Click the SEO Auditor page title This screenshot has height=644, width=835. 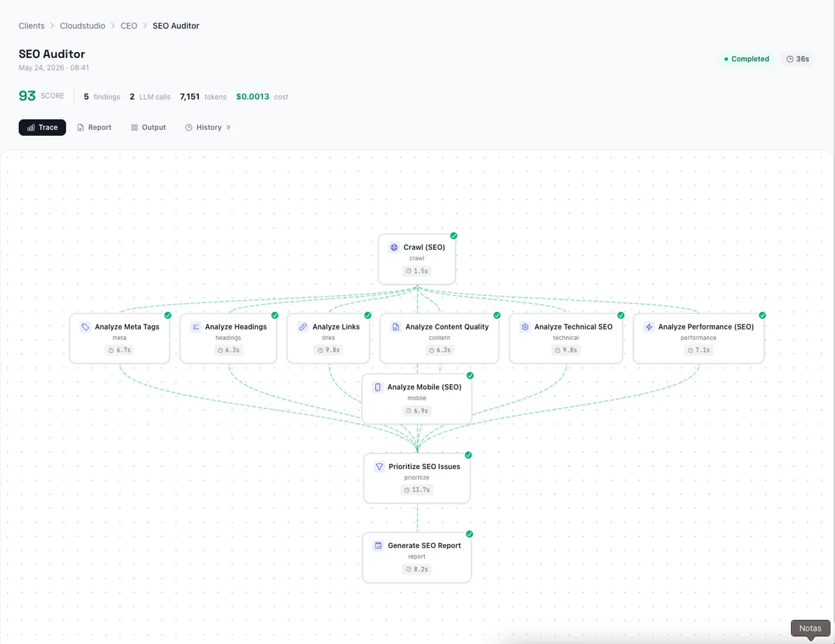tap(52, 54)
